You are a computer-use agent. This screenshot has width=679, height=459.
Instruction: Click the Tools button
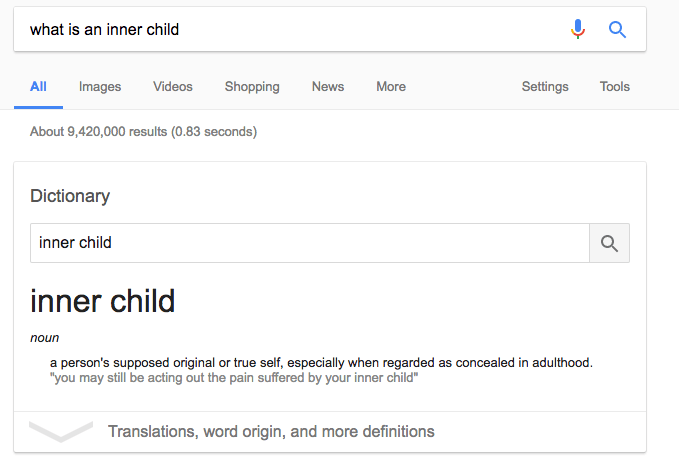(615, 87)
